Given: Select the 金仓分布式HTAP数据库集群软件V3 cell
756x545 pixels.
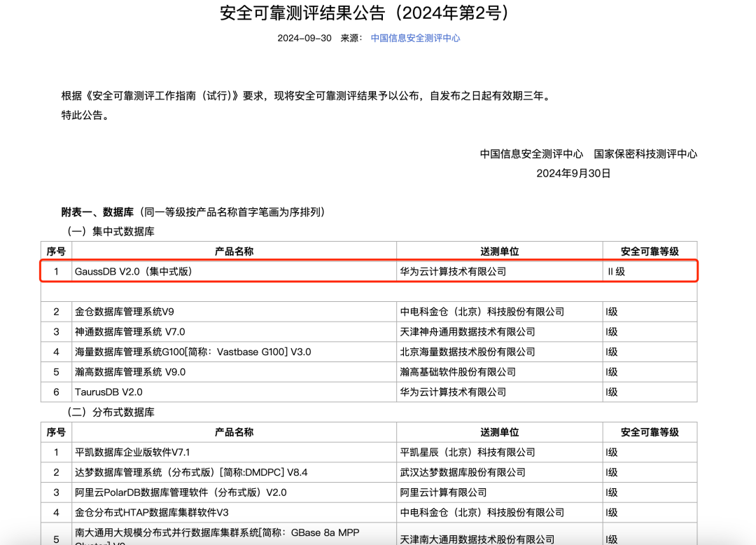Looking at the screenshot, I should (x=234, y=513).
